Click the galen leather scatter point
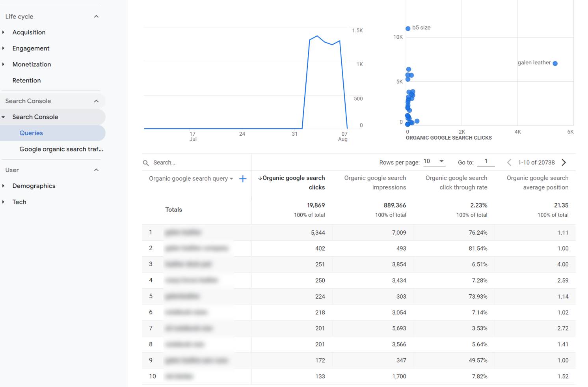588x387 pixels. [x=555, y=64]
